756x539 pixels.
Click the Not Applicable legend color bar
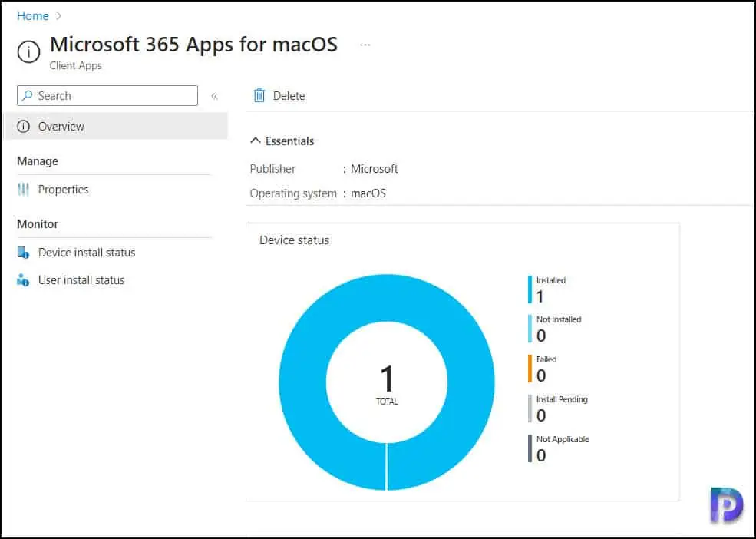[x=530, y=448]
